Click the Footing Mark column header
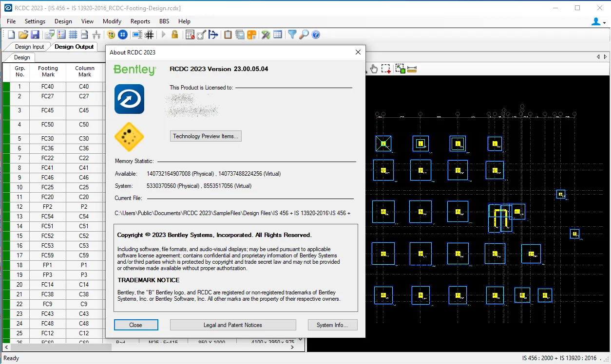This screenshot has height=364, width=611. [x=48, y=72]
